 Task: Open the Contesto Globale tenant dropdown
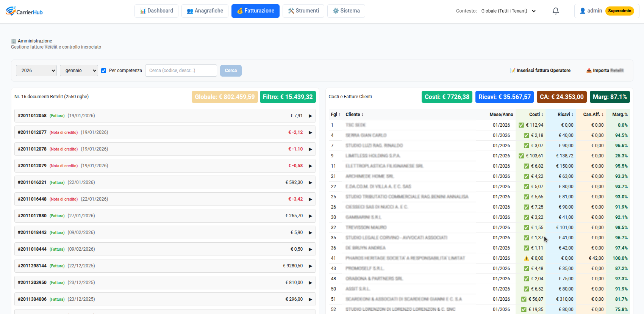509,11
